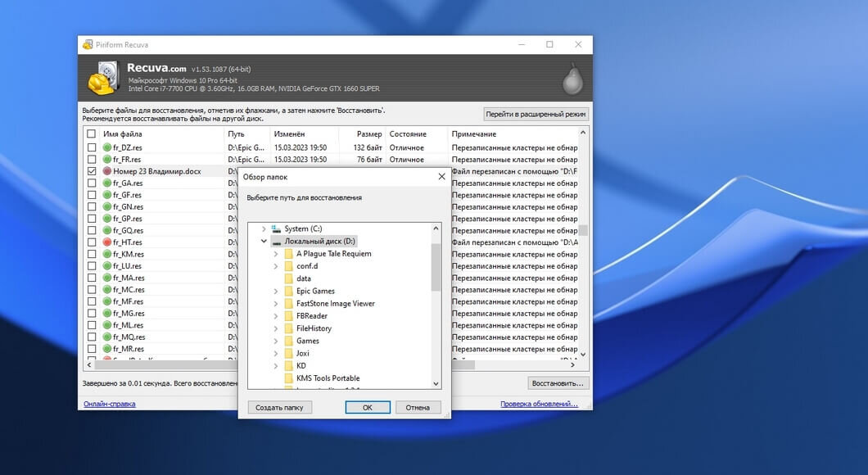Expand the FBReader folder node
Image resolution: width=868 pixels, height=475 pixels.
pyautogui.click(x=276, y=316)
